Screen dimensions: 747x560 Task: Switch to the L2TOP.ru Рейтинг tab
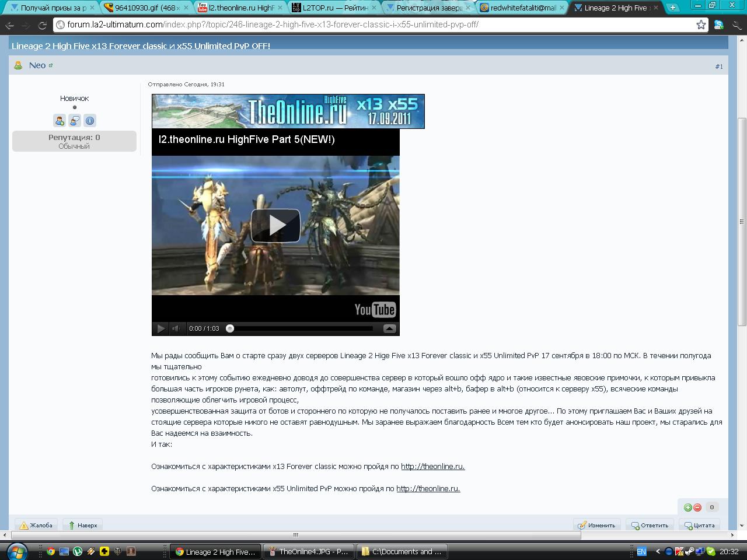[x=335, y=8]
